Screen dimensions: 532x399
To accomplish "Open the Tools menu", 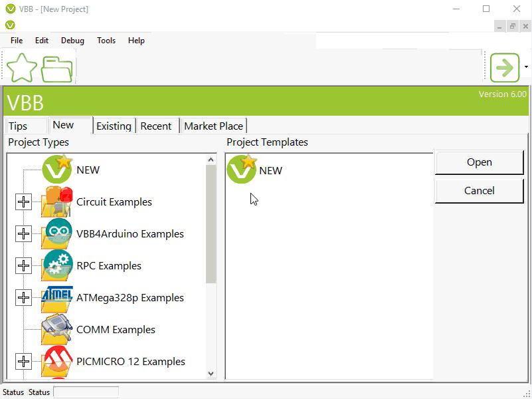I will (106, 41).
